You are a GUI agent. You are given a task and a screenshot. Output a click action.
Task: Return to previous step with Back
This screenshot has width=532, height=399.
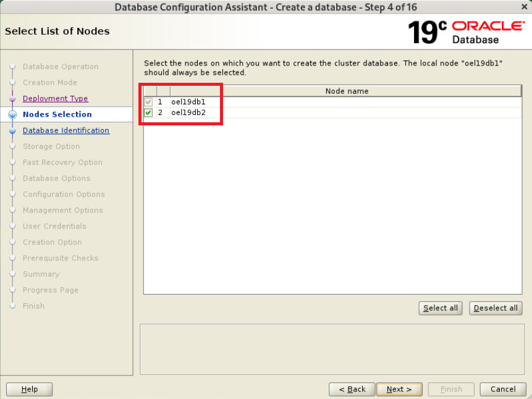(x=352, y=389)
